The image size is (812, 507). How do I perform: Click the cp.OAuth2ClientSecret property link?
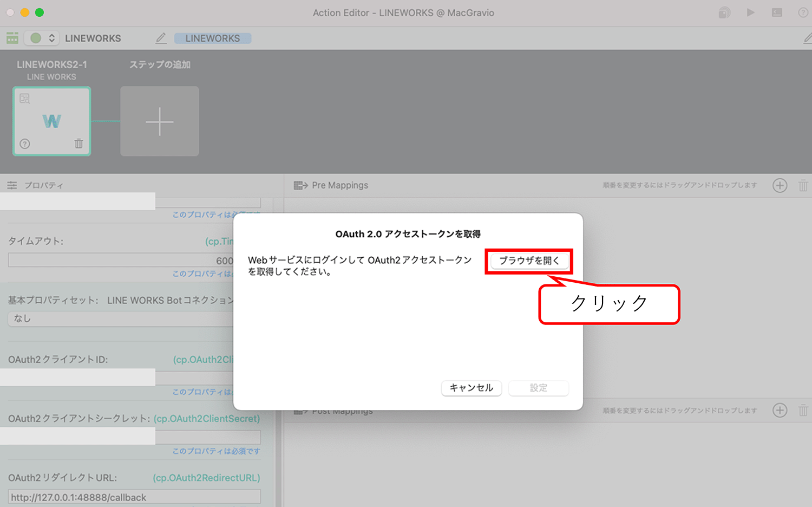207,419
